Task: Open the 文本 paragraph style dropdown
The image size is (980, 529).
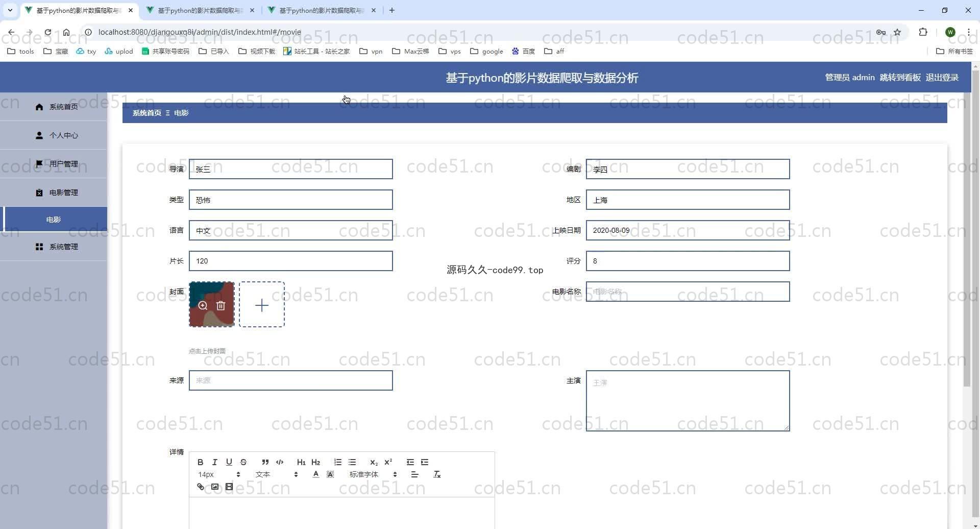Action: pos(276,474)
